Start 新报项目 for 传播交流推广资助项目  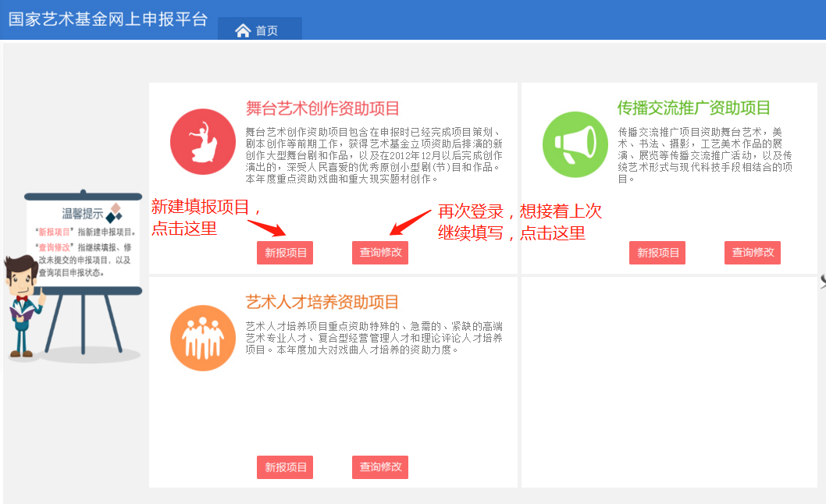click(657, 253)
